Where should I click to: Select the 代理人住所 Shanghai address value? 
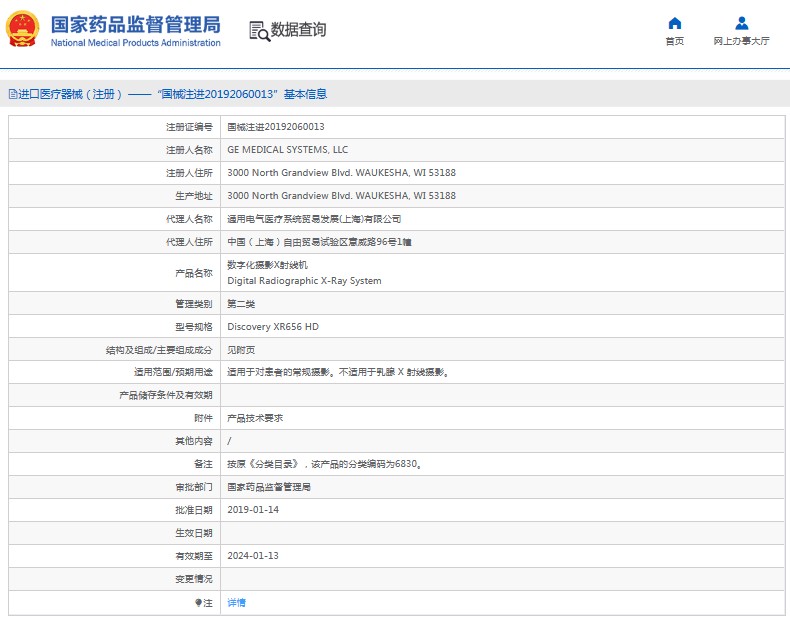coord(319,242)
